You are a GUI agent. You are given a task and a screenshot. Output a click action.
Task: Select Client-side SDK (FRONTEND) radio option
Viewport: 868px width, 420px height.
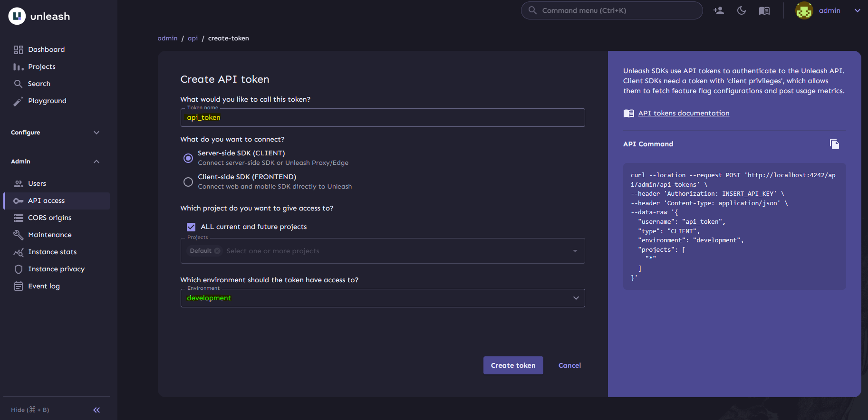(x=188, y=182)
